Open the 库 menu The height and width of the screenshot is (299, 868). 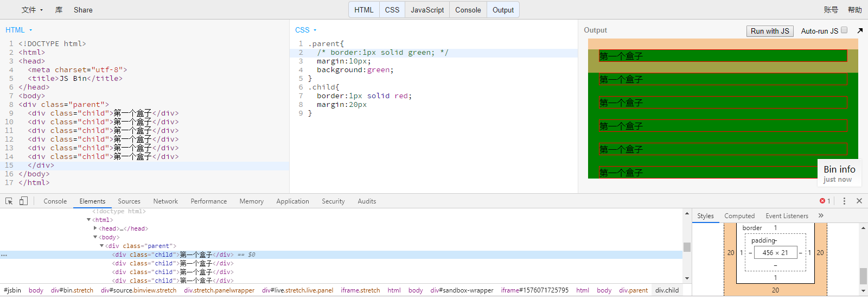click(x=59, y=10)
